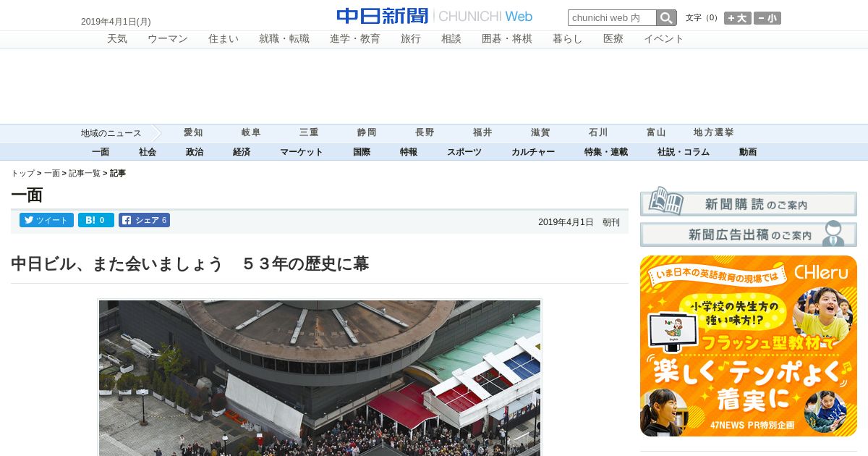Share article on Facebook シェア button

(x=144, y=220)
